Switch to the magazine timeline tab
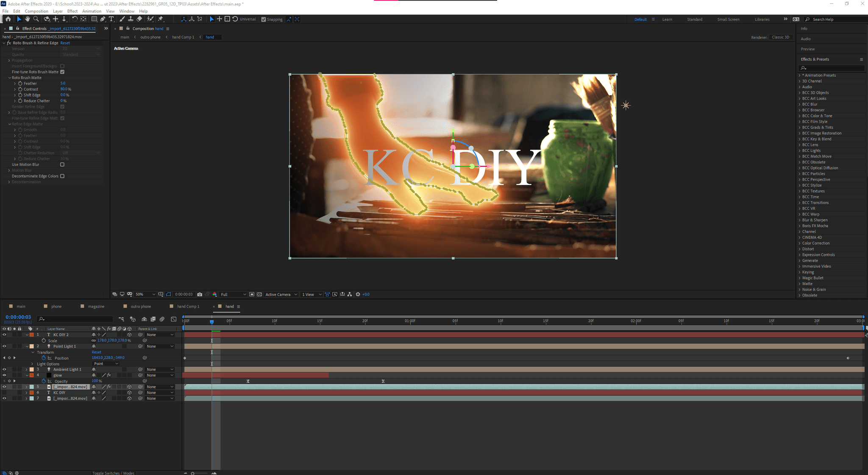The width and height of the screenshot is (868, 475). (x=96, y=307)
